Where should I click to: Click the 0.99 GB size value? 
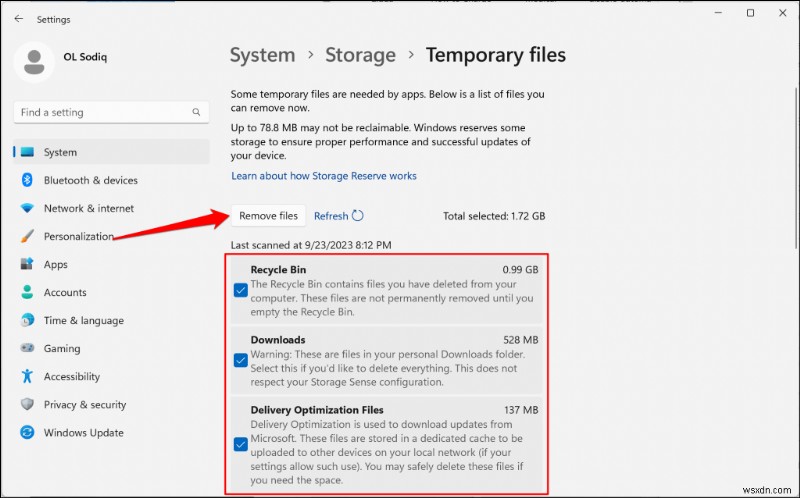click(x=520, y=269)
